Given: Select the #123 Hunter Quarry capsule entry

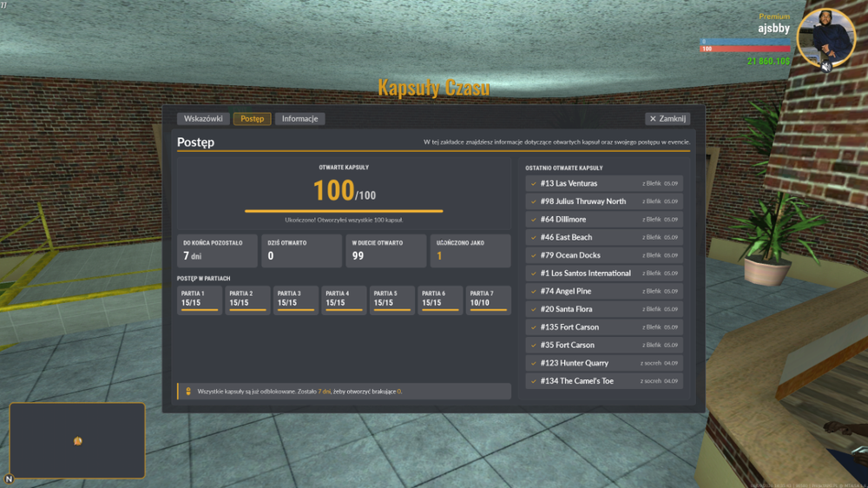Looking at the screenshot, I should click(604, 363).
